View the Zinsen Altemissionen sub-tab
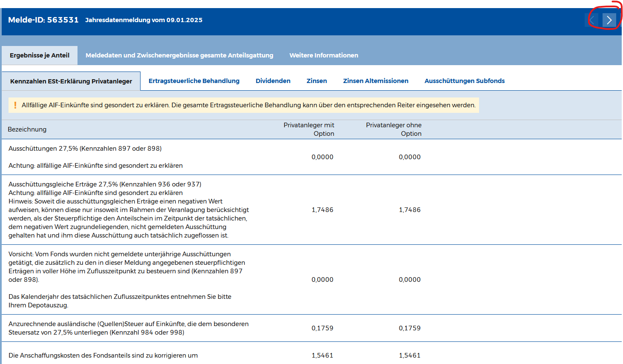This screenshot has width=623, height=364. [x=376, y=81]
